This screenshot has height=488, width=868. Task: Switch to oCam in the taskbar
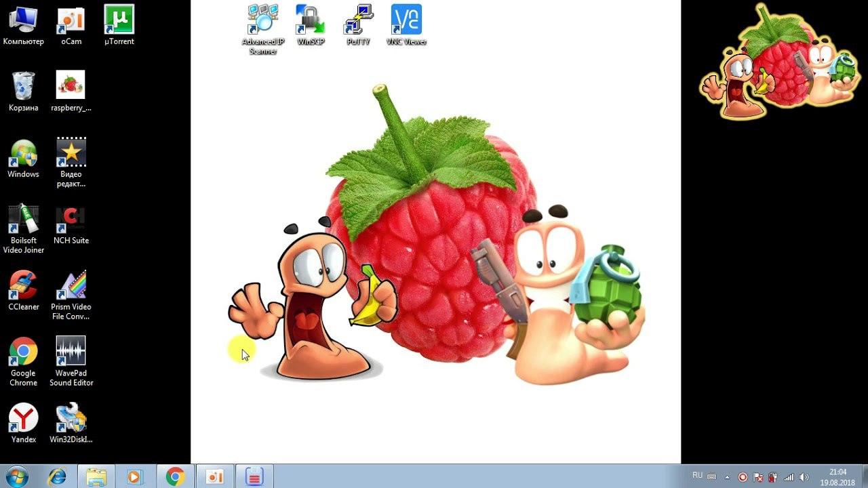(x=215, y=477)
